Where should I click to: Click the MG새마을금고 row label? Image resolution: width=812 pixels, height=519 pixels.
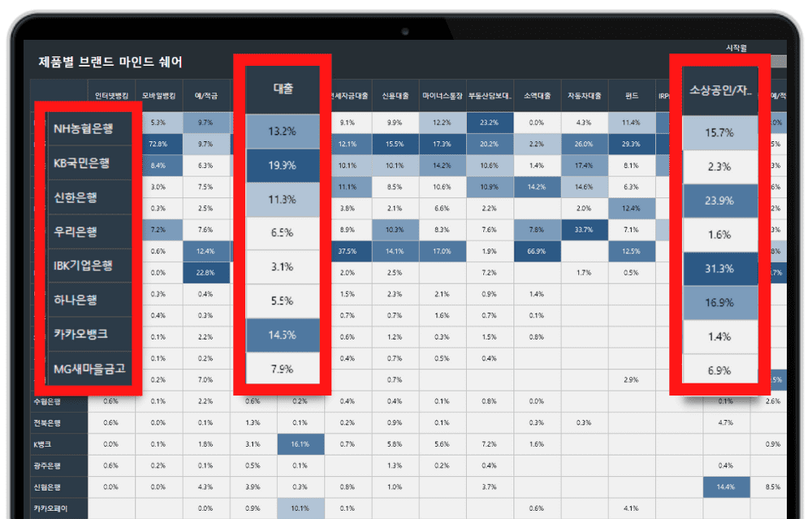click(89, 368)
